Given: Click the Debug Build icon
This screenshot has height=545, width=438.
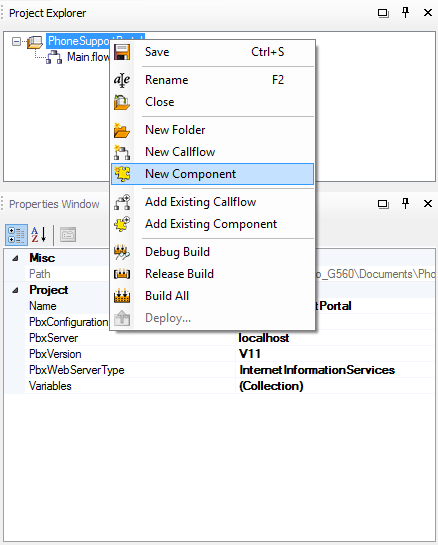Looking at the screenshot, I should 122,252.
